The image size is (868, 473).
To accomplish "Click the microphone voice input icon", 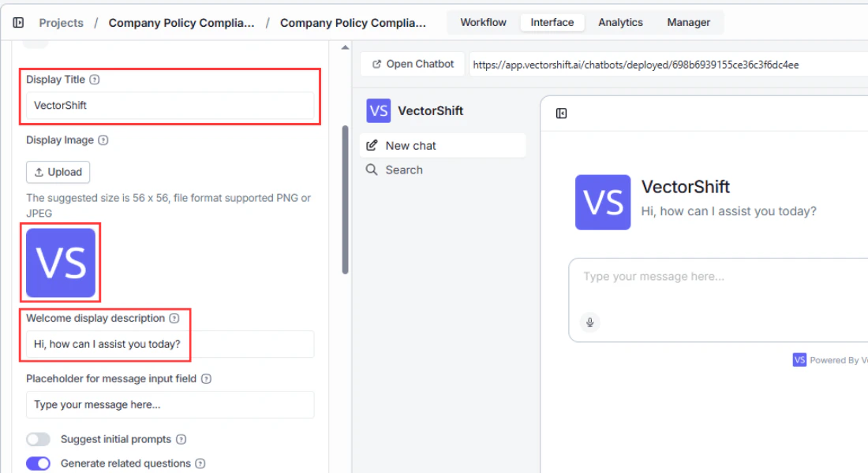I will point(590,322).
